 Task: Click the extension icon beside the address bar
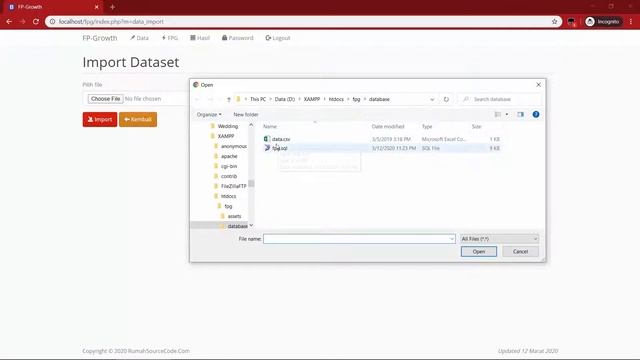coord(571,22)
